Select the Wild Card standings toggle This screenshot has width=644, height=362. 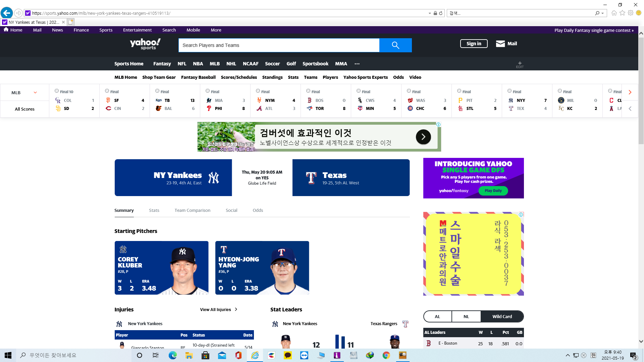(x=502, y=316)
